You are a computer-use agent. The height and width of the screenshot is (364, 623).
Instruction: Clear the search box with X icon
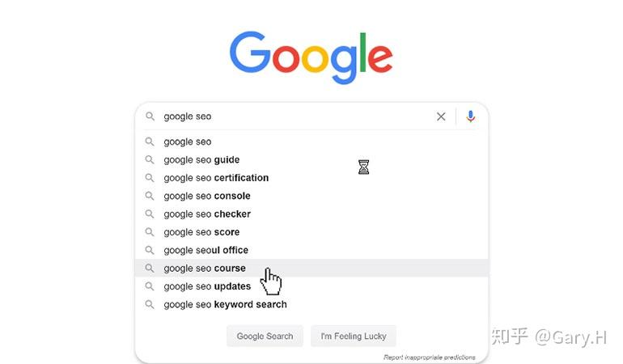441,116
